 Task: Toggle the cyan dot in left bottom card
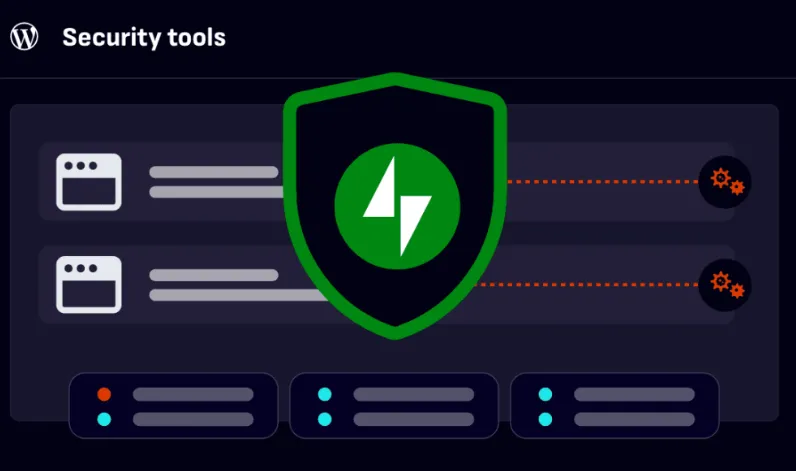[x=104, y=419]
